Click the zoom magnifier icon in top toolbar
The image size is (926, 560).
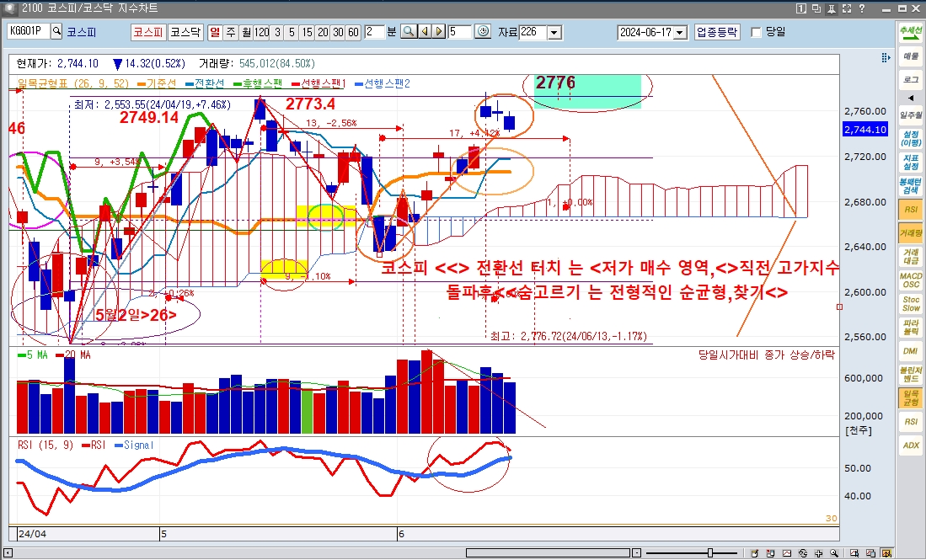pyautogui.click(x=408, y=32)
